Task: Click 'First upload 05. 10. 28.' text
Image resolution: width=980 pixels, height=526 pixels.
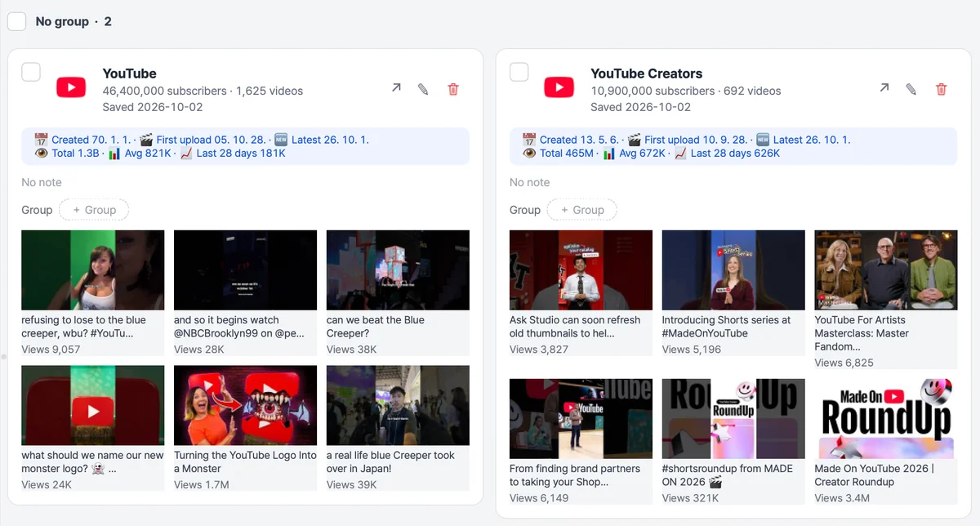Action: tap(203, 140)
